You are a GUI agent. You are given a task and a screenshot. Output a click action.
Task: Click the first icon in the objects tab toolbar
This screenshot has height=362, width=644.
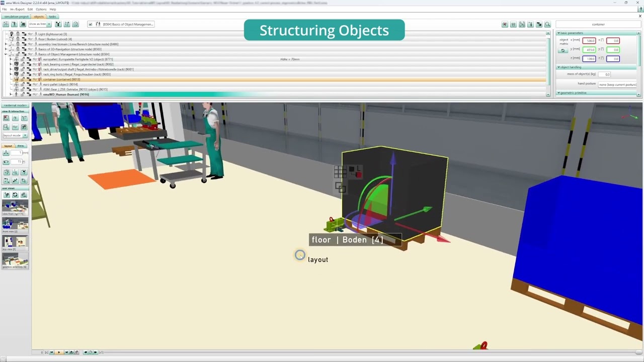[6, 24]
